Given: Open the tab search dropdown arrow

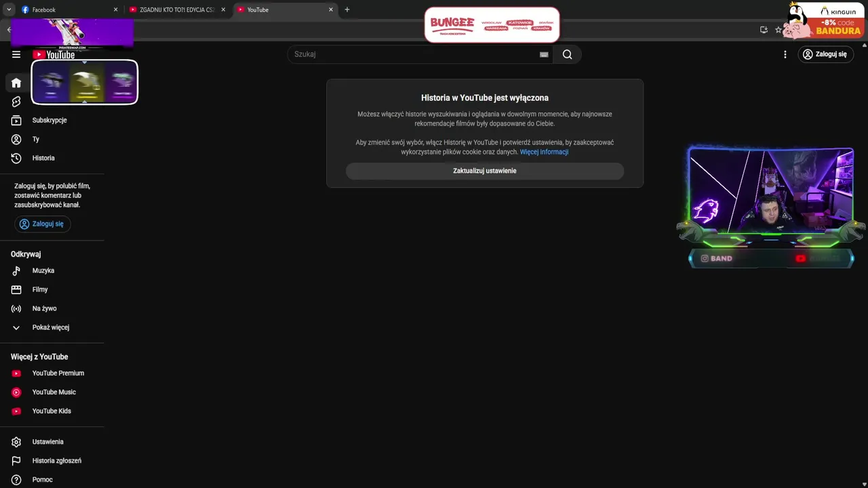Looking at the screenshot, I should coord(9,9).
